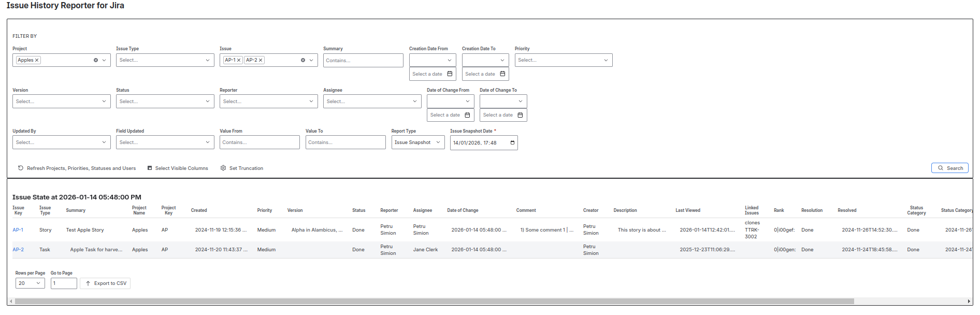
Task: Open the Priority dropdown
Action: [x=564, y=60]
